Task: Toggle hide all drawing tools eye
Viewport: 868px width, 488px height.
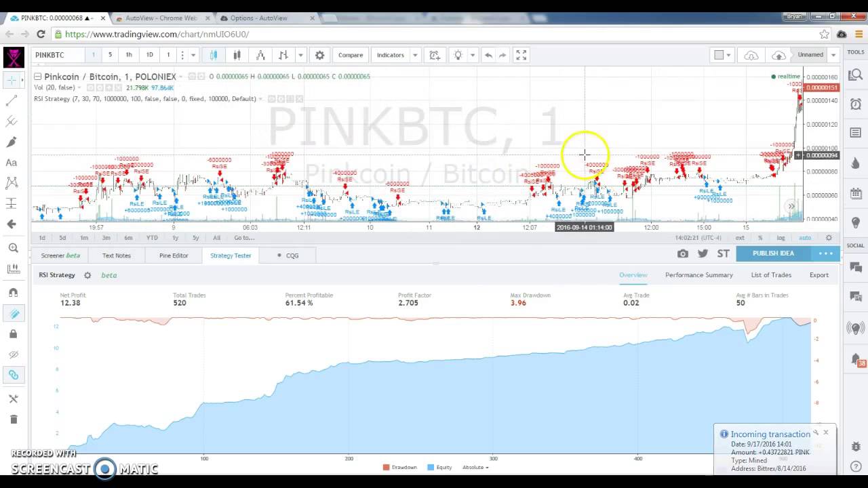Action: tap(13, 354)
